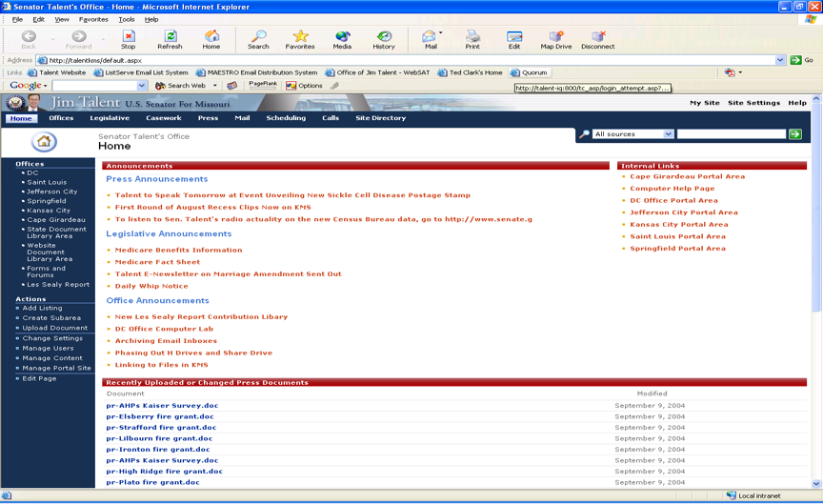Image resolution: width=823 pixels, height=504 pixels.
Task: Click the Media toolbar icon
Action: tap(342, 38)
